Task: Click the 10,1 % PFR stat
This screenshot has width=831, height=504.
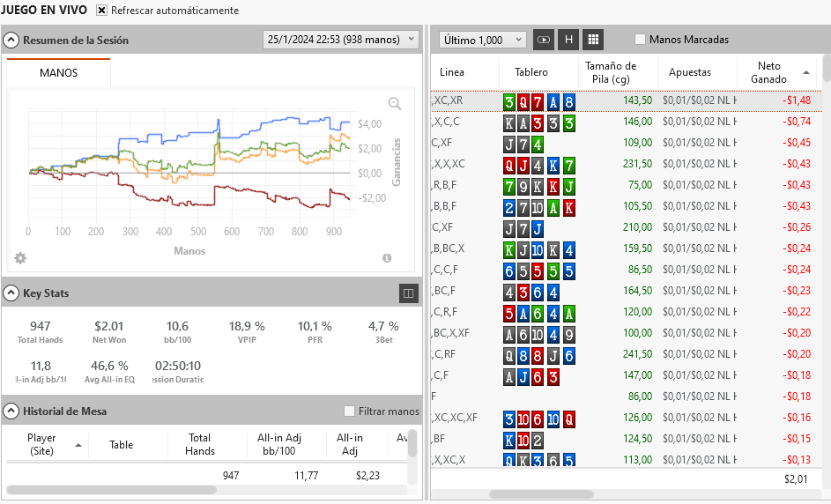Action: coord(315,332)
